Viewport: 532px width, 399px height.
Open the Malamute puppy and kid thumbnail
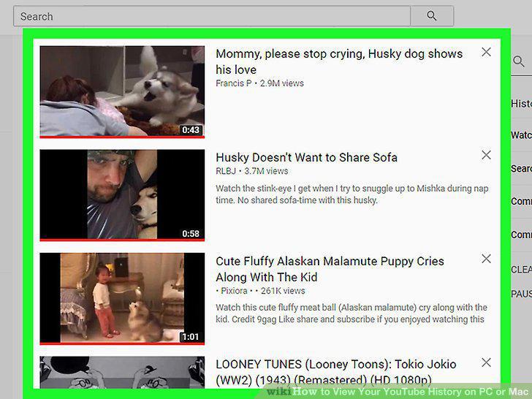[x=122, y=299]
